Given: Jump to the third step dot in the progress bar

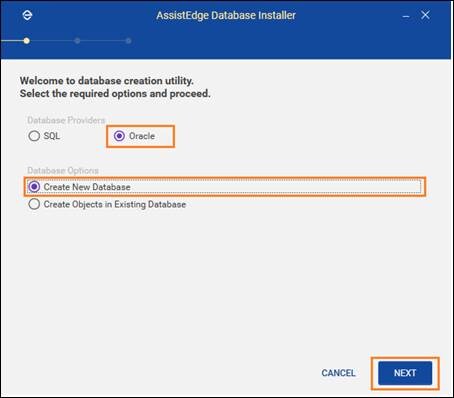Looking at the screenshot, I should coord(128,41).
